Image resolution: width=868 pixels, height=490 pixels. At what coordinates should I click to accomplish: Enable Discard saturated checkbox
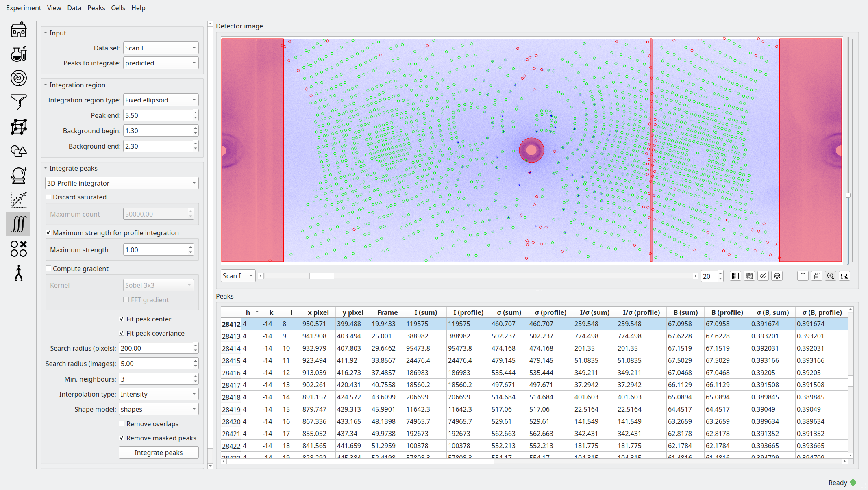[49, 197]
